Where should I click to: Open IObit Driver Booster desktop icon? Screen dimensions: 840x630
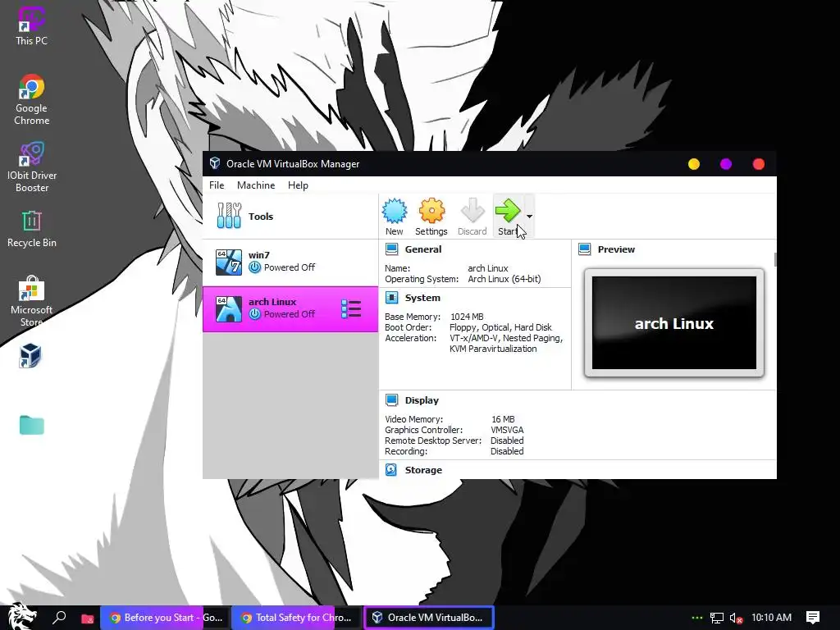(x=32, y=167)
